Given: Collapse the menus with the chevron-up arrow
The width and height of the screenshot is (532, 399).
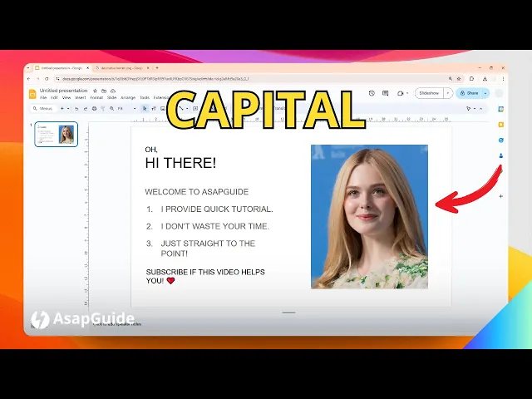Looking at the screenshot, I should 480,109.
